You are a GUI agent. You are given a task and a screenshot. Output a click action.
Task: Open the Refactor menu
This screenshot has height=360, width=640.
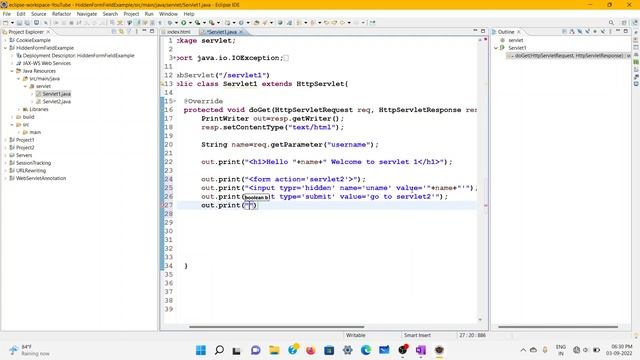tap(62, 14)
